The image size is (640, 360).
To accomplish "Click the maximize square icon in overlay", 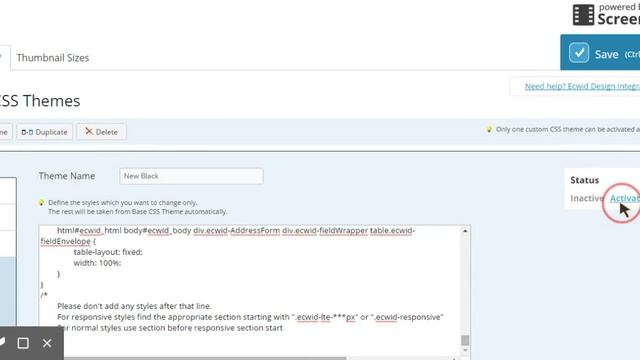I will (x=23, y=343).
